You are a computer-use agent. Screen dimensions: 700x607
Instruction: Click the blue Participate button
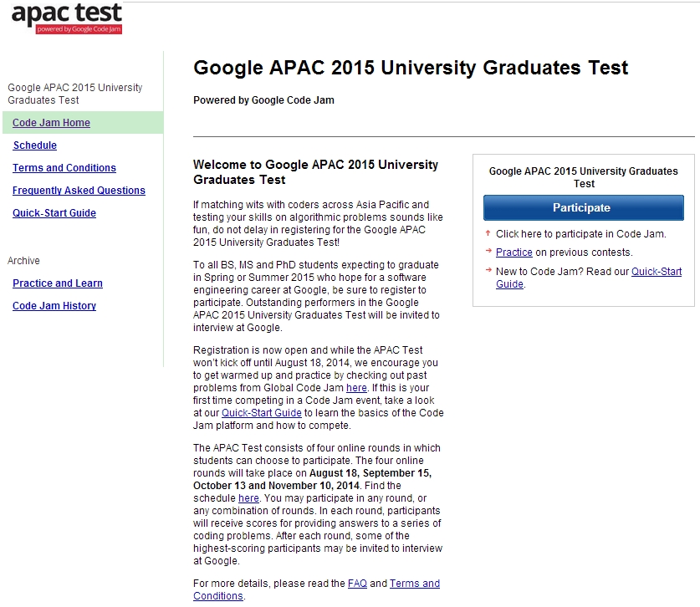(x=584, y=207)
